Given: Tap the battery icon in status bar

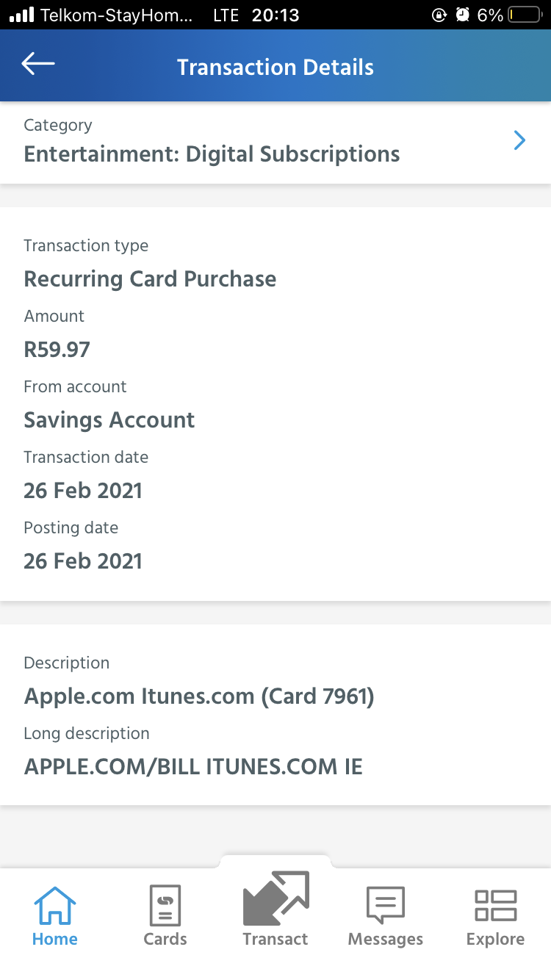Looking at the screenshot, I should pos(525,15).
